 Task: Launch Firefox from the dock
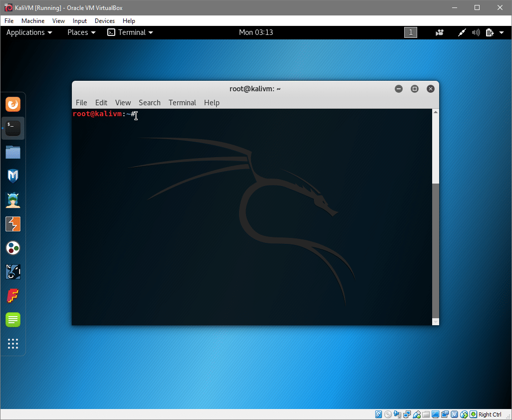13,104
